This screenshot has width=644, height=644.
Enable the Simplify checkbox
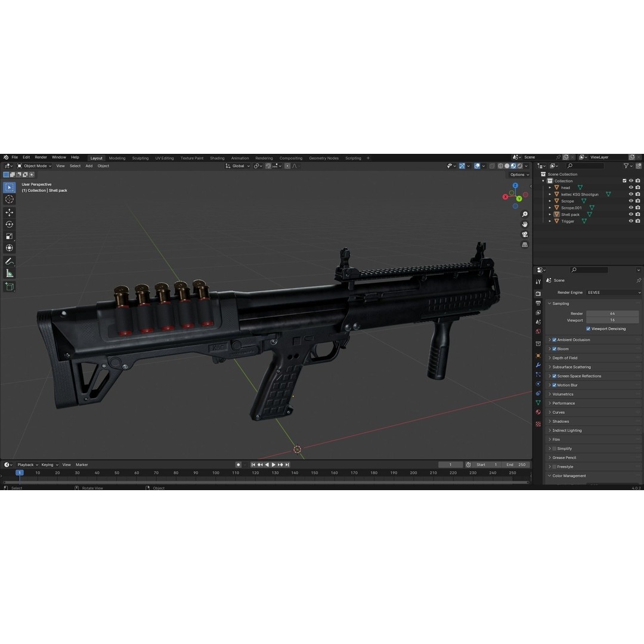pyautogui.click(x=554, y=448)
